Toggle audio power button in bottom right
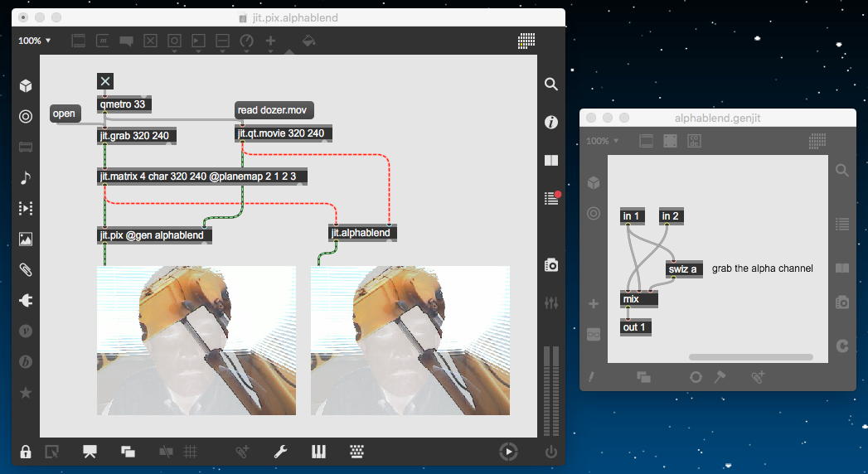This screenshot has width=868, height=474. click(550, 452)
